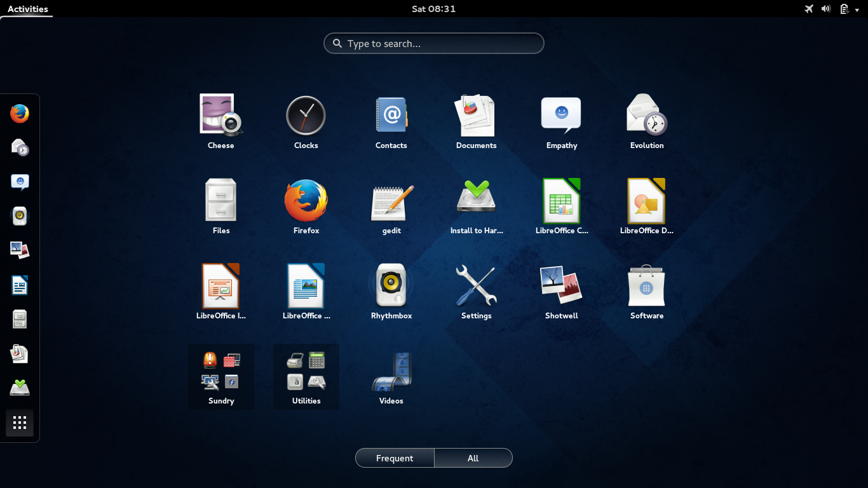Viewport: 868px width, 488px height.
Task: Click the airplane mode status icon
Action: pyautogui.click(x=809, y=9)
